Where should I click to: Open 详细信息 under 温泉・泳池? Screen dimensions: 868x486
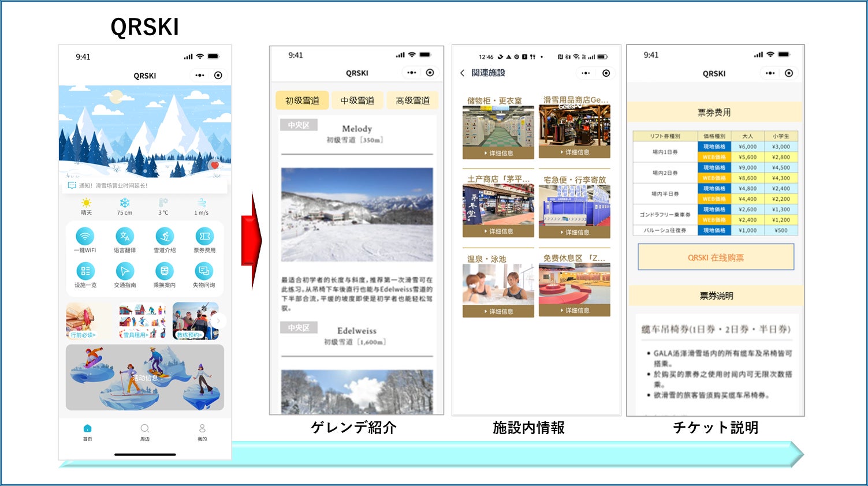click(498, 312)
